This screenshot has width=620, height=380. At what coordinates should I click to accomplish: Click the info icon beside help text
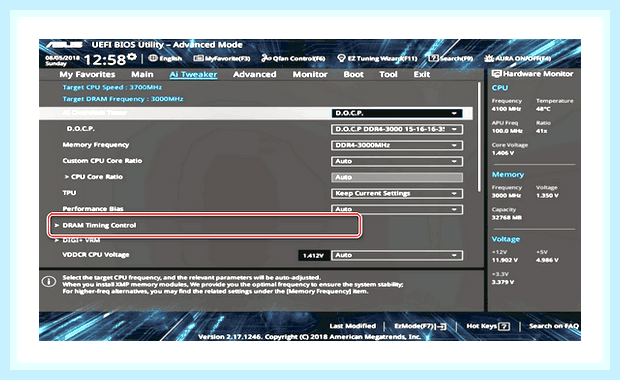coord(49,282)
